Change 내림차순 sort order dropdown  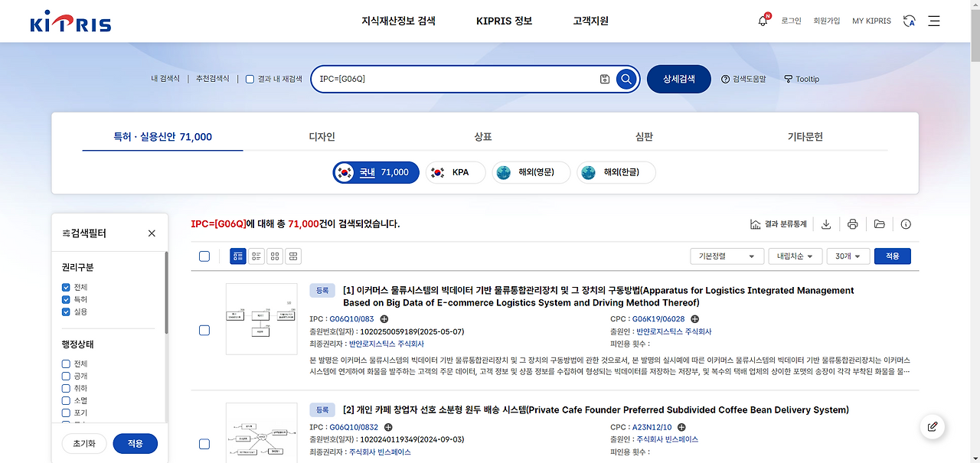pyautogui.click(x=792, y=256)
